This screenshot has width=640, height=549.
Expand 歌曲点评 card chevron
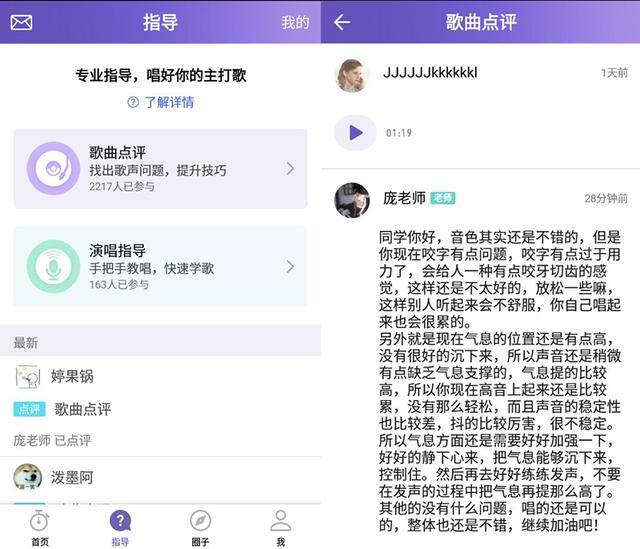[x=290, y=169]
